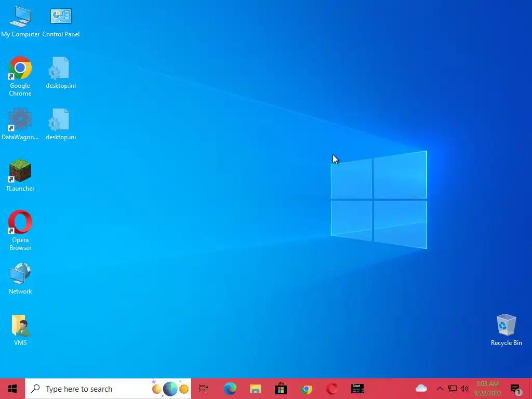Click the weather cloud tray icon
Viewport: 532px width, 399px height.
421,388
